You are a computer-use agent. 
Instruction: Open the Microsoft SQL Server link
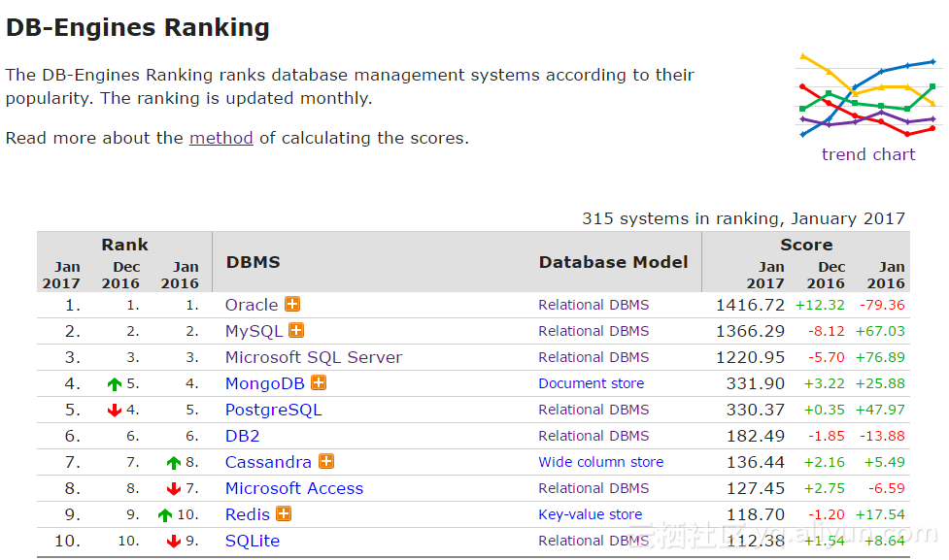point(314,357)
